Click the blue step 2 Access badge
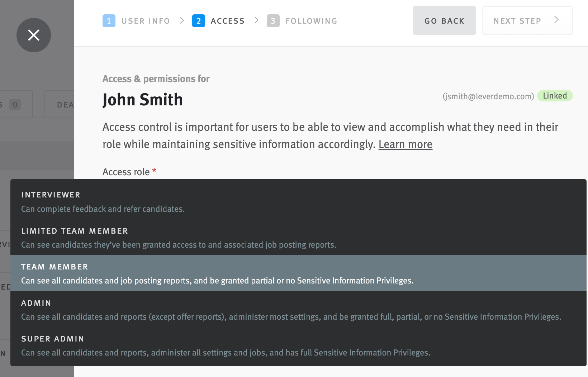 click(199, 21)
